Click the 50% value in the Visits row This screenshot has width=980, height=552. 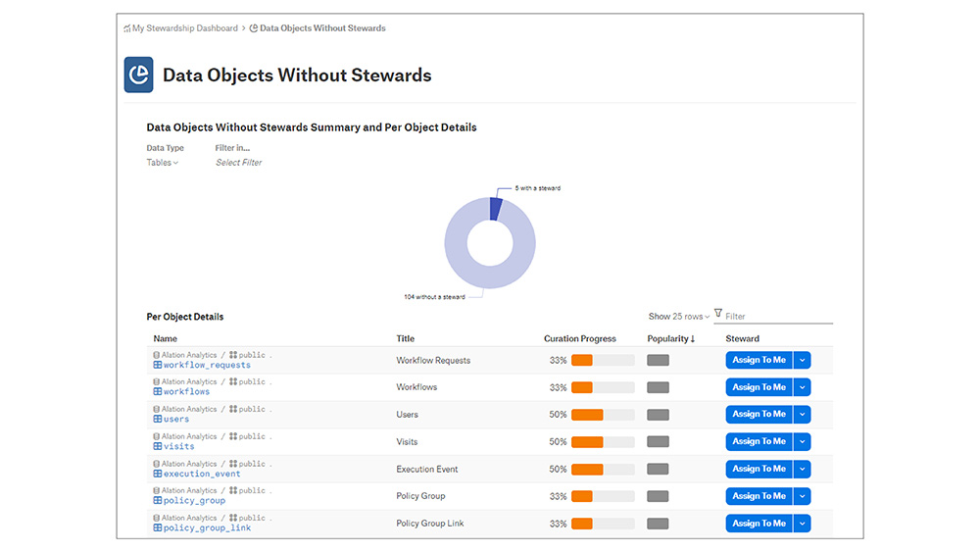tap(559, 442)
